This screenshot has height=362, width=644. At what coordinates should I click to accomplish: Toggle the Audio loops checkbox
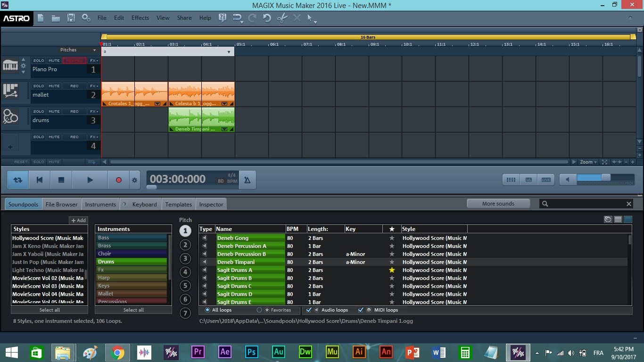[309, 310]
